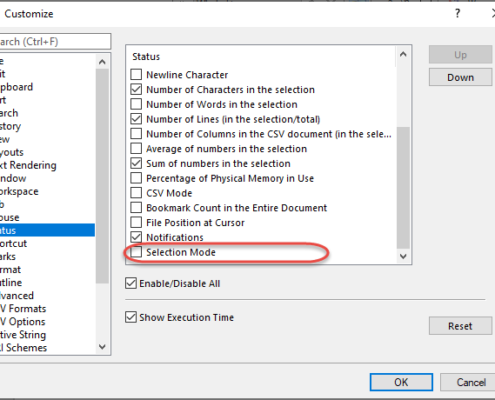Enable the CSV Mode status checkbox
The image size is (495, 400).
click(x=136, y=193)
